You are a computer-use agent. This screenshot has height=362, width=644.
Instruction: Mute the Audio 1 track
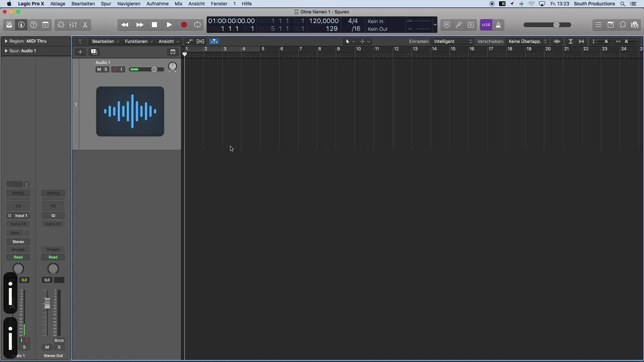99,69
